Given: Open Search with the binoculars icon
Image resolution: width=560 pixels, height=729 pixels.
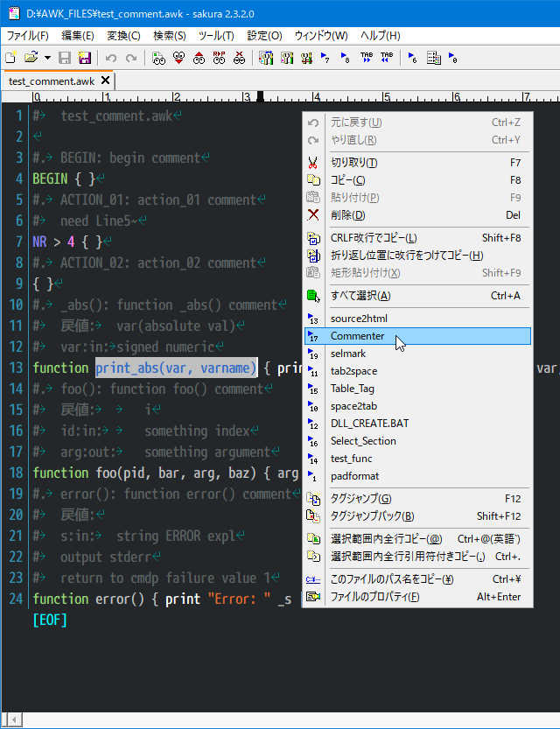Looking at the screenshot, I should click(x=158, y=58).
